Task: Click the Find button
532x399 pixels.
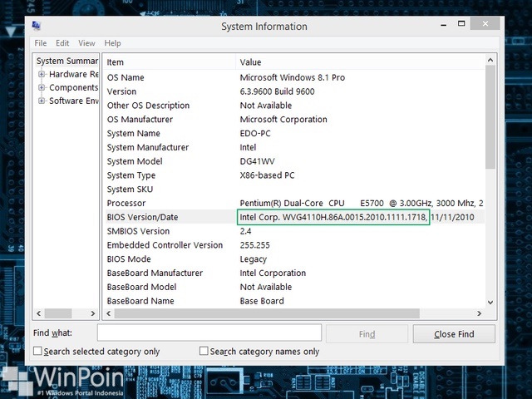Action: pyautogui.click(x=367, y=334)
